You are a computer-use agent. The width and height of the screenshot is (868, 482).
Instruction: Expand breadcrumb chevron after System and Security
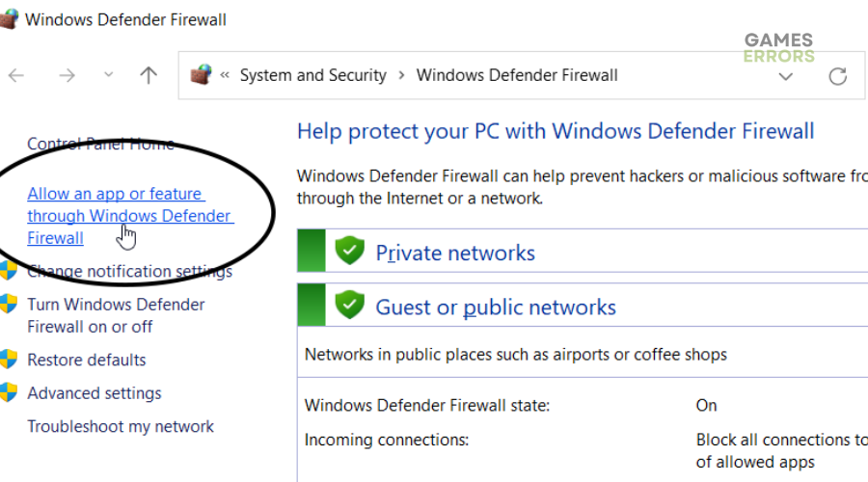pyautogui.click(x=401, y=75)
